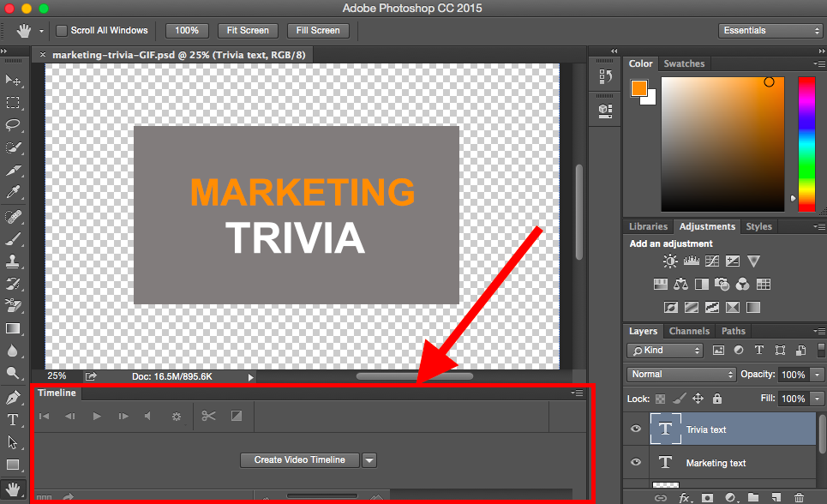
Task: Click the Create Video Timeline button
Action: [299, 460]
